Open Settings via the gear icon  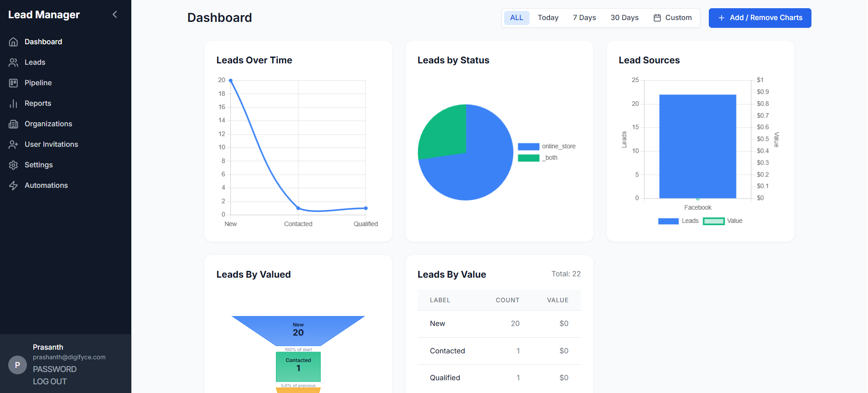[14, 165]
